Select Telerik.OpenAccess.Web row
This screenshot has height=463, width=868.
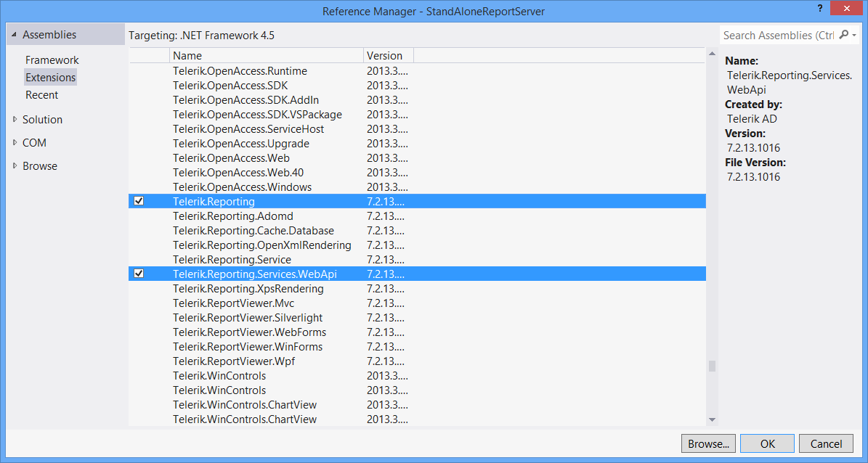(x=418, y=157)
